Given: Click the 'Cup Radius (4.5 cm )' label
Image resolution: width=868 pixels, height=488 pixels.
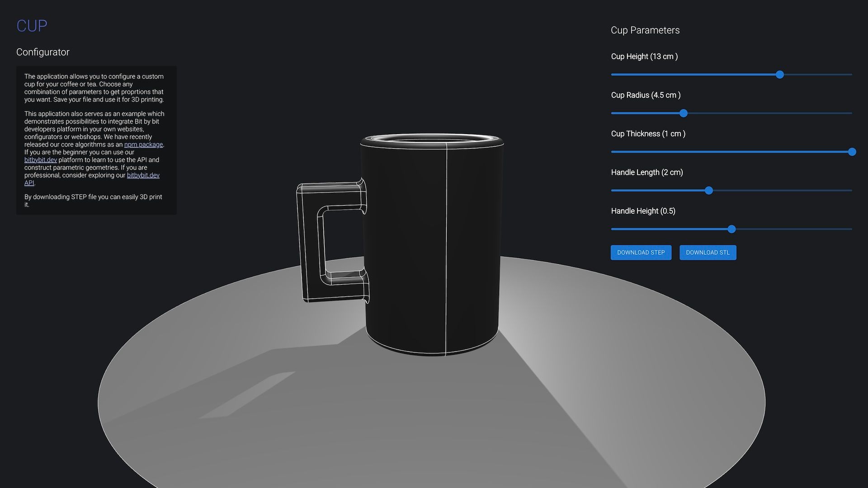Looking at the screenshot, I should tap(646, 95).
